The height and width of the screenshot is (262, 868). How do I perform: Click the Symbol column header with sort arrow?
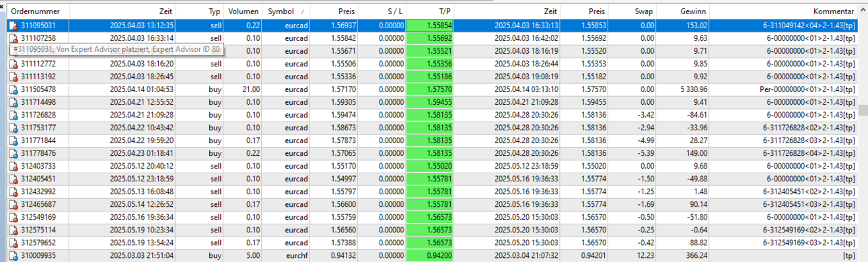coord(285,11)
